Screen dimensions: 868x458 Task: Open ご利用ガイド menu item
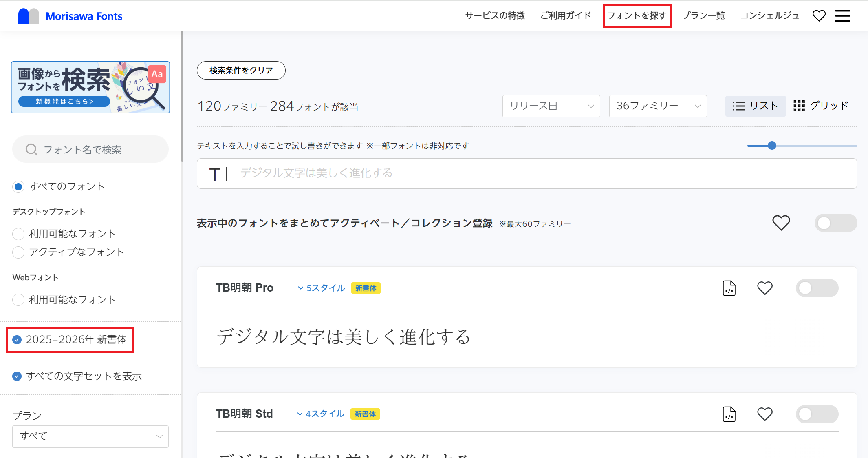click(x=566, y=15)
